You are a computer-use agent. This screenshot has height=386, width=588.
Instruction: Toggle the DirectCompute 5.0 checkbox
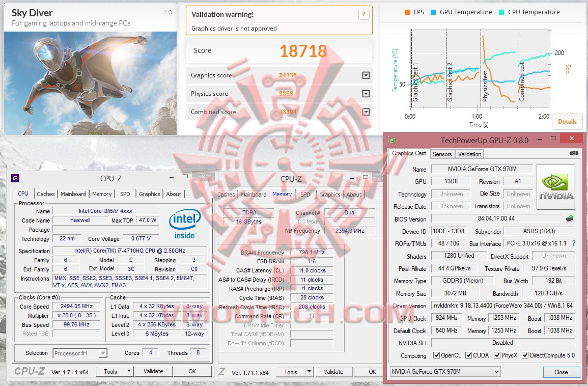tap(525, 355)
